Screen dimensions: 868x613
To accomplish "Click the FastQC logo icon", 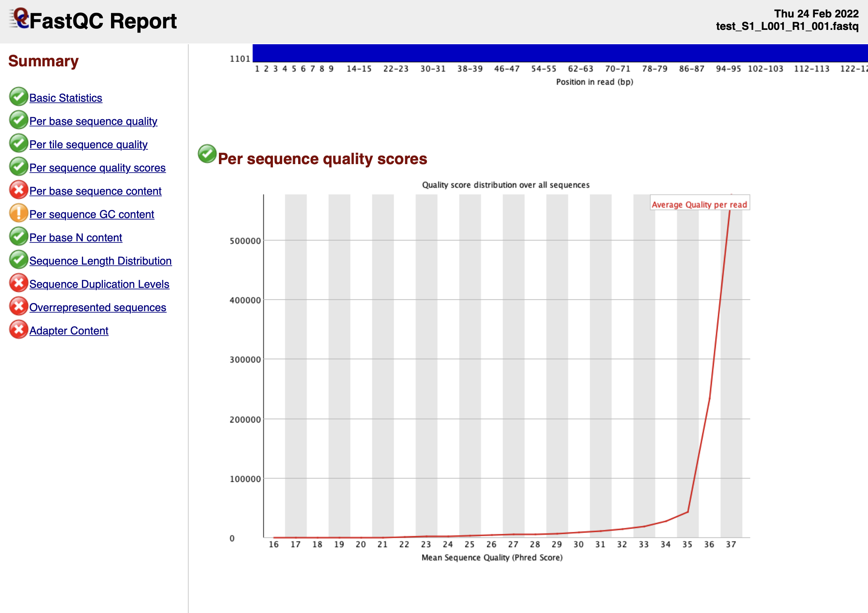I will (19, 18).
